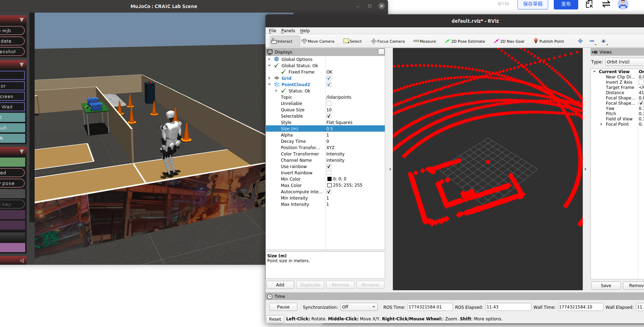Open the File menu
This screenshot has height=327, width=644.
(273, 31)
